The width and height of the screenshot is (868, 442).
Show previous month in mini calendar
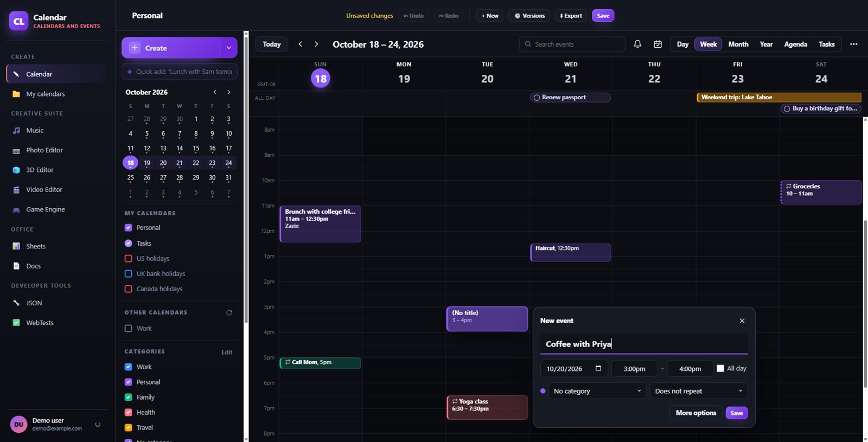click(x=215, y=92)
